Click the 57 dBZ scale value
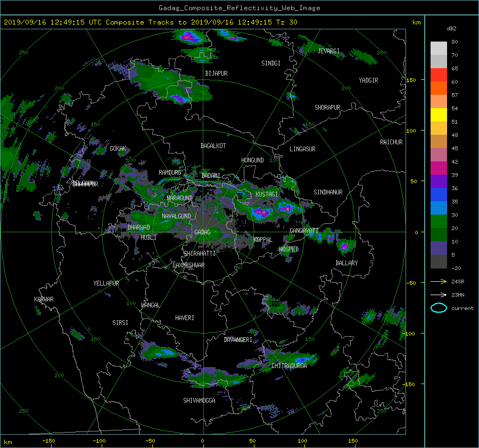479x448 pixels. tap(455, 95)
